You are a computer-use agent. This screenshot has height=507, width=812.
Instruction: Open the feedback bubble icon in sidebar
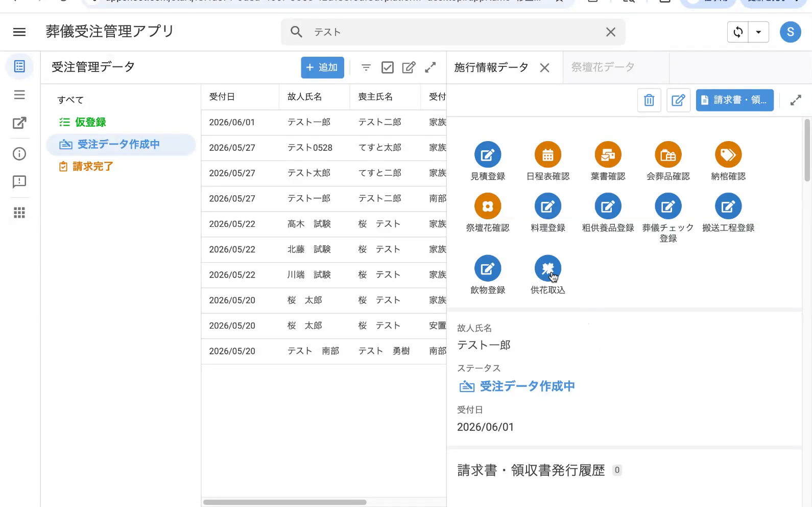(x=19, y=182)
